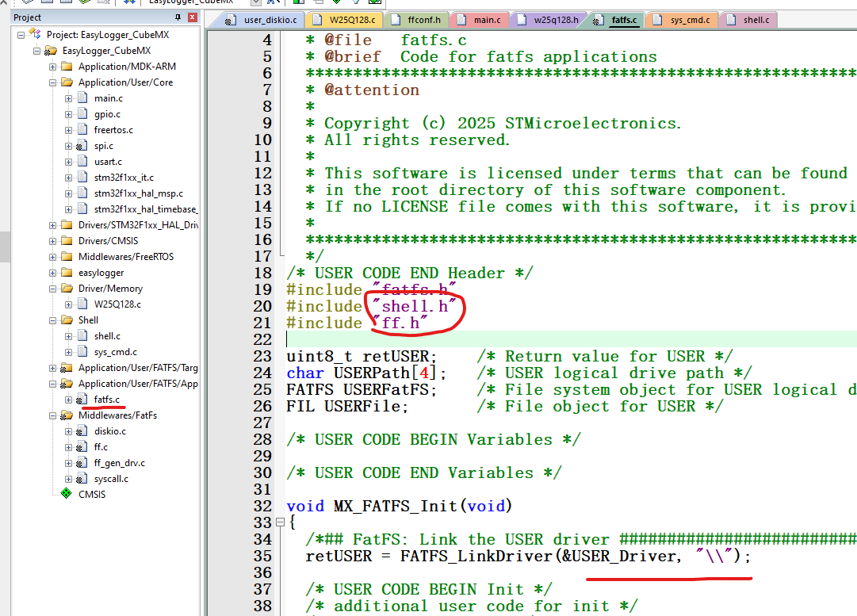Click the CMSIS green diamond icon
This screenshot has width=857, height=616.
pos(66,494)
